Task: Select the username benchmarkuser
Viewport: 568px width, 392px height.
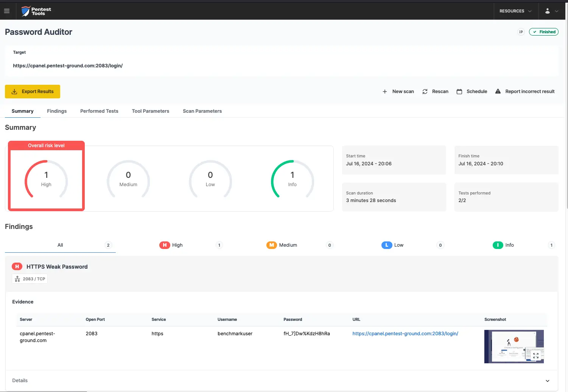Action: [235, 334]
